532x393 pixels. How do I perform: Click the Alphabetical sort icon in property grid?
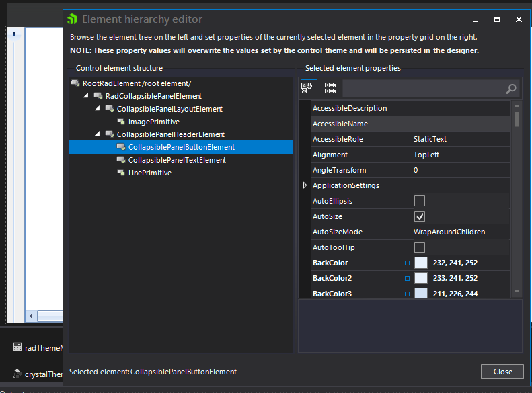(x=330, y=88)
